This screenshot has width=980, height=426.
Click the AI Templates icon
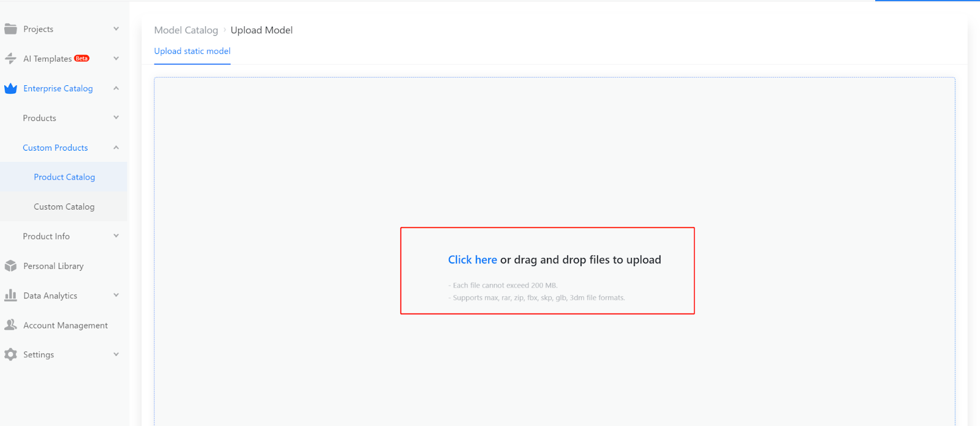(x=10, y=59)
